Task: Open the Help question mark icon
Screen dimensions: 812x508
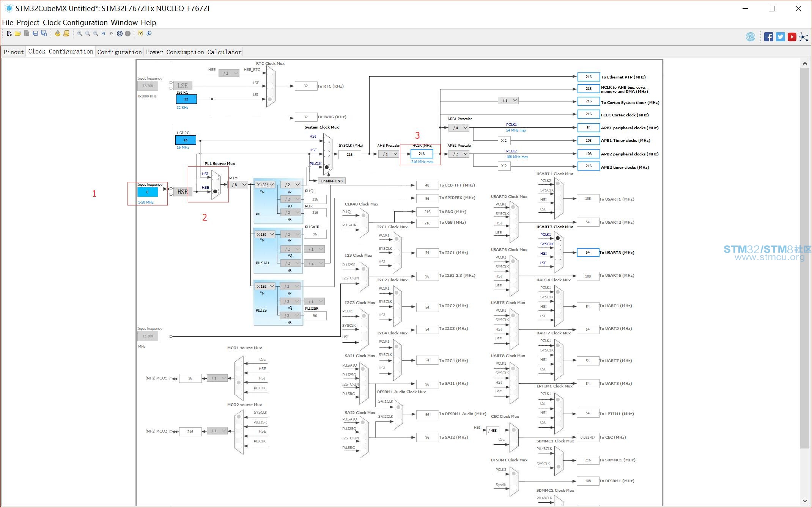Action: [x=140, y=34]
